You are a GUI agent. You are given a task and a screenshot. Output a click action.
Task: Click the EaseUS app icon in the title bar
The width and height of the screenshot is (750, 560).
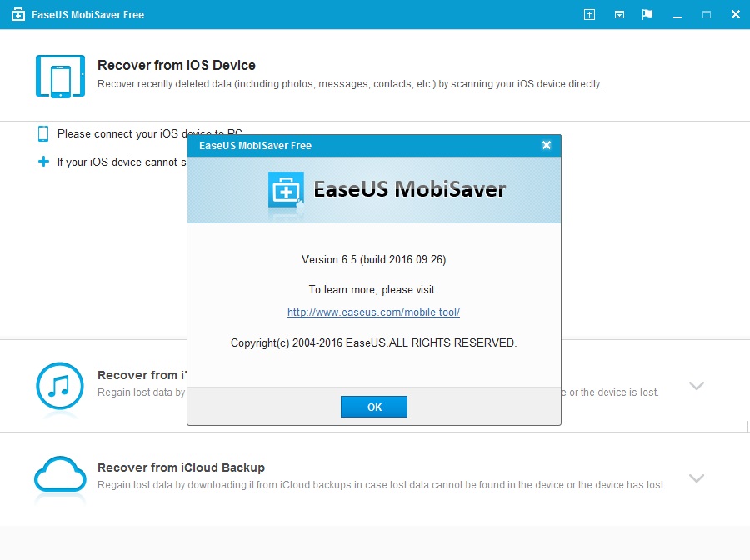pos(18,15)
